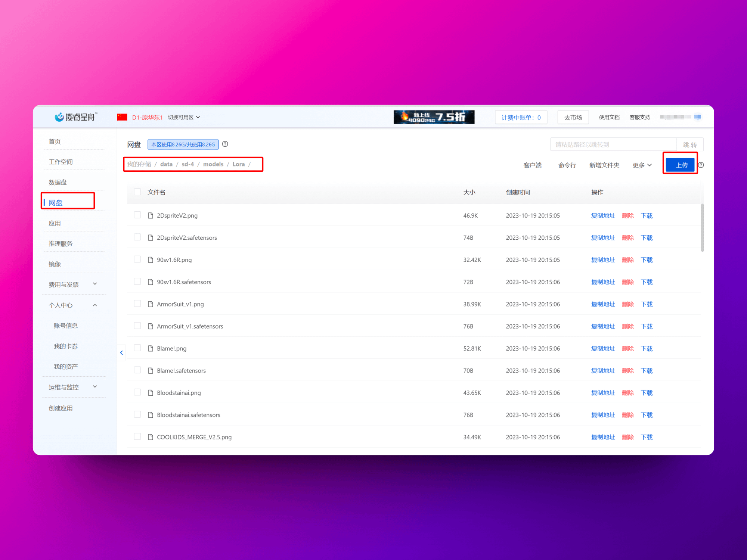Click the file icon next to 2DspriteV2.png
This screenshot has width=747, height=560.
click(151, 215)
